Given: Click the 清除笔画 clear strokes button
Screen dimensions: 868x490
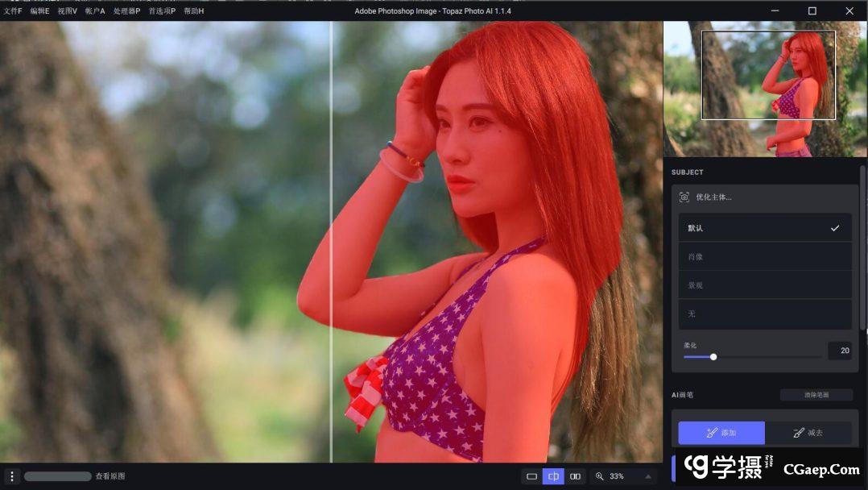Looking at the screenshot, I should click(x=816, y=395).
